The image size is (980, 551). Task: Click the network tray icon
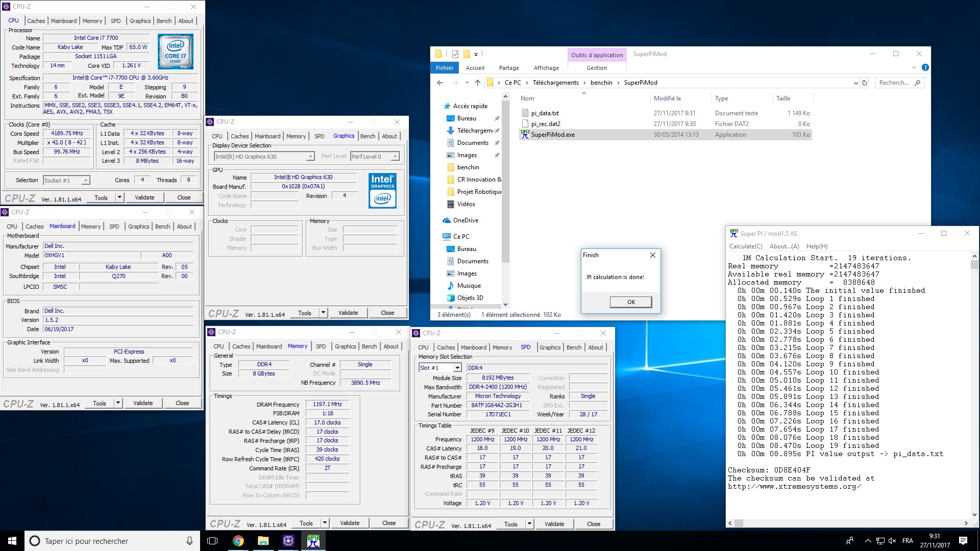pos(880,541)
